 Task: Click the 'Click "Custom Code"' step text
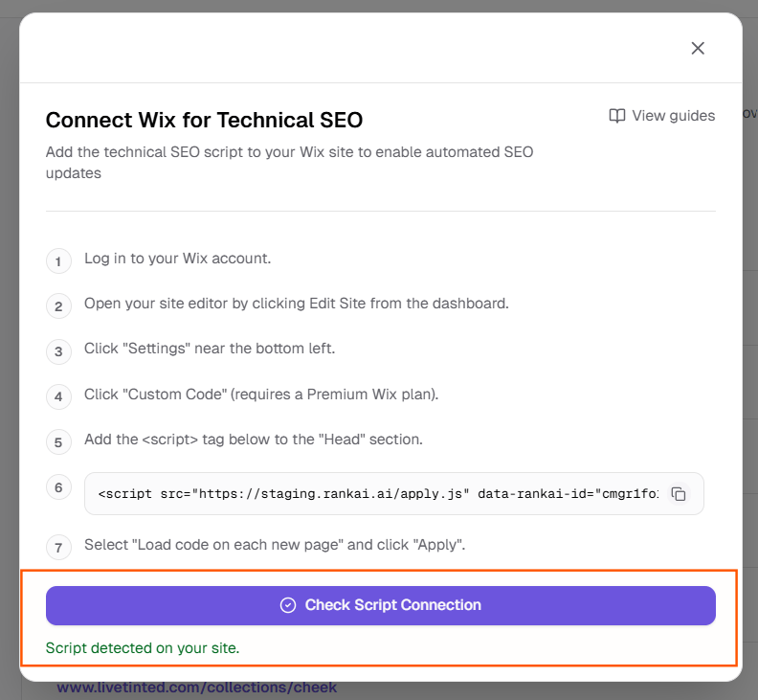point(261,395)
